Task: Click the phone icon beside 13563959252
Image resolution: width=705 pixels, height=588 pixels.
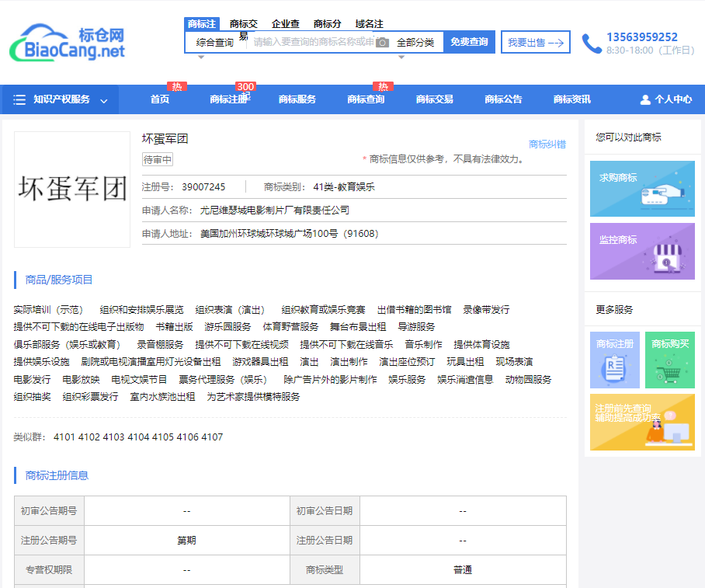Action: (x=591, y=43)
